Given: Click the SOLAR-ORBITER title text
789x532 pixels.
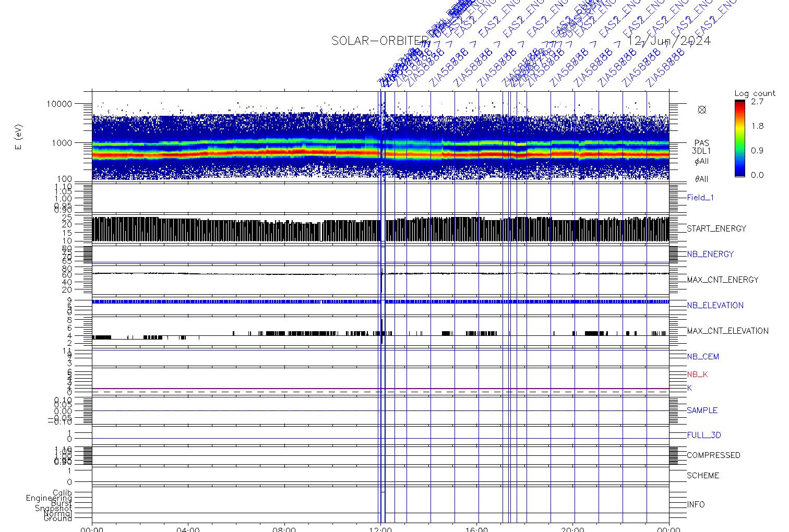Looking at the screenshot, I should (379, 41).
